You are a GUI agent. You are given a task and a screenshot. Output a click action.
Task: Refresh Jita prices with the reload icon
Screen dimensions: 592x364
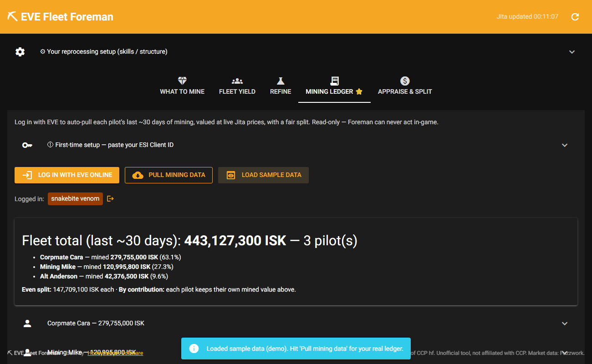click(575, 17)
